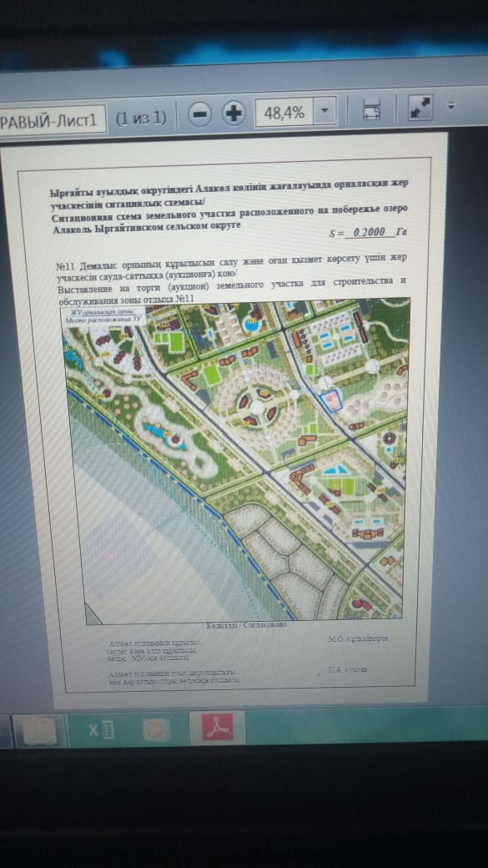Toggle full screen read mode icon
Screen dimensions: 488x868
(x=420, y=107)
